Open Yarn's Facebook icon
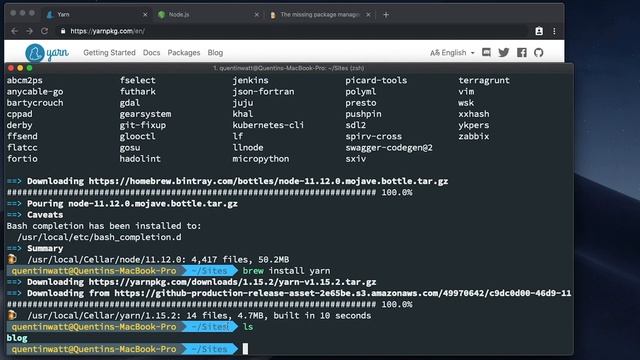Screen dimensions: 640x360 pyautogui.click(x=522, y=52)
